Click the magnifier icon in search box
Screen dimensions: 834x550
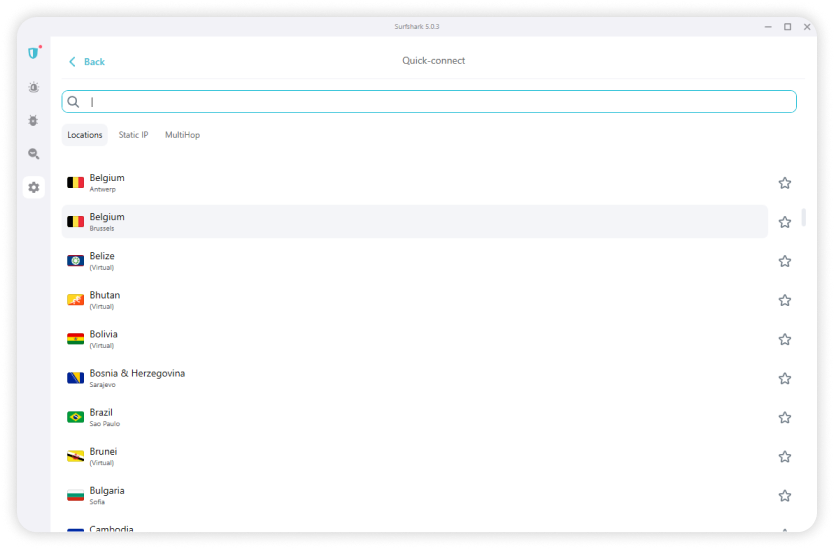(x=74, y=102)
